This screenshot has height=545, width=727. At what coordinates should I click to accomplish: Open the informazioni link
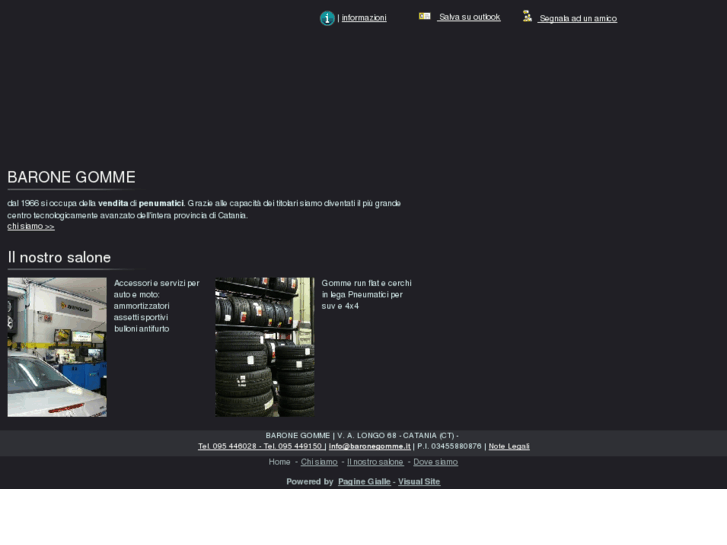pos(364,18)
